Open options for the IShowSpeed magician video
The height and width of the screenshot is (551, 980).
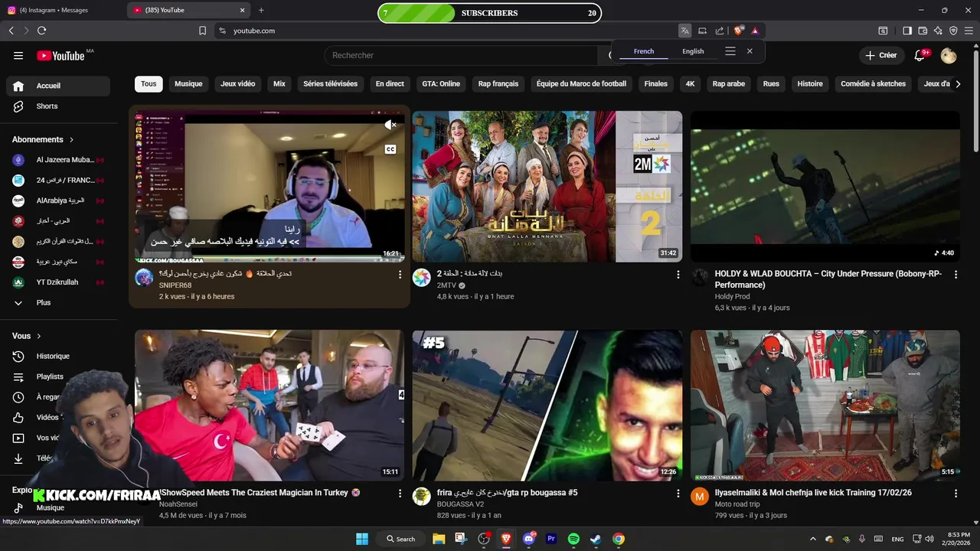point(400,494)
